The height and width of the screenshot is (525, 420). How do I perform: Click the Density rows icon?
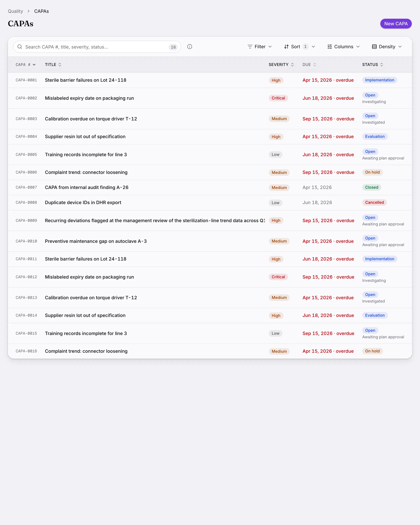(374, 46)
